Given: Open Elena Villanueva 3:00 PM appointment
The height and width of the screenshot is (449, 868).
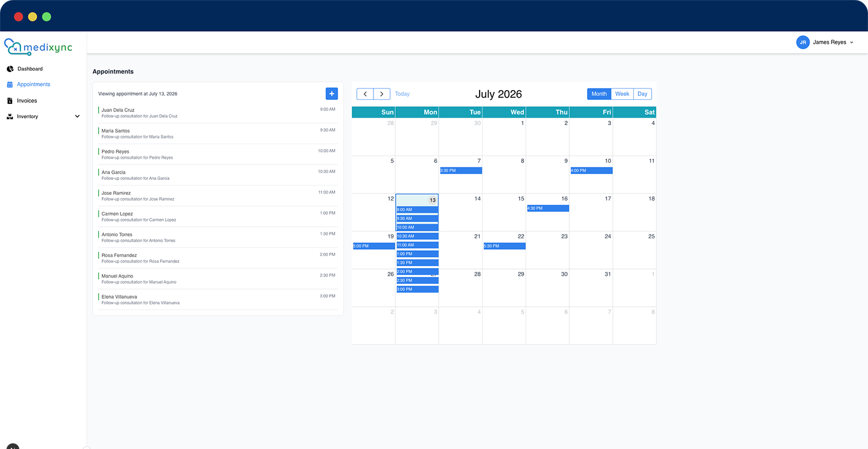Looking at the screenshot, I should 218,299.
